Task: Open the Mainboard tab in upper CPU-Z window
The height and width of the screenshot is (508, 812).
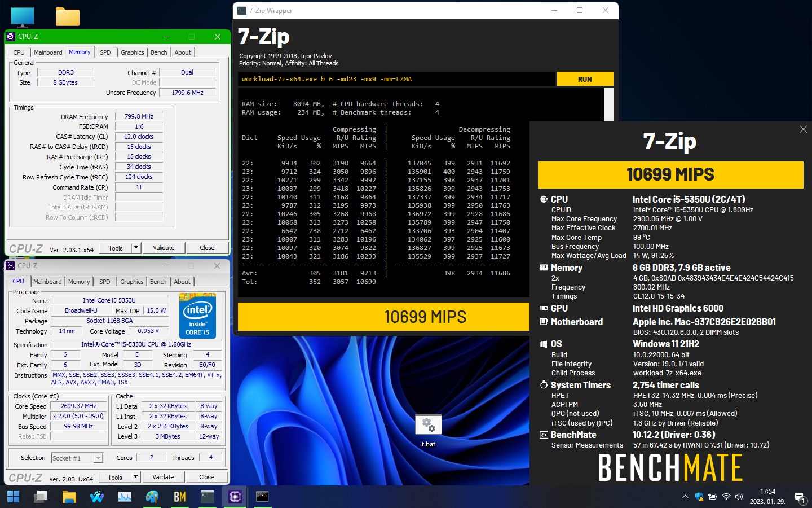Action: pos(48,52)
